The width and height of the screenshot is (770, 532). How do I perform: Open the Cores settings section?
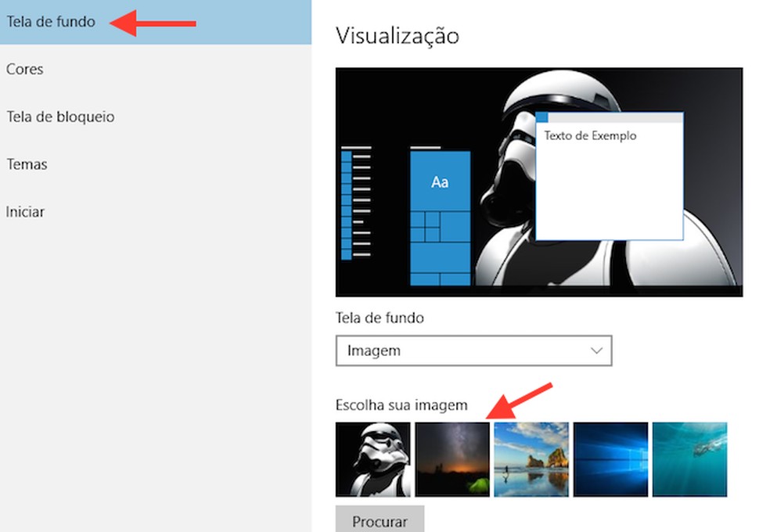(x=25, y=69)
